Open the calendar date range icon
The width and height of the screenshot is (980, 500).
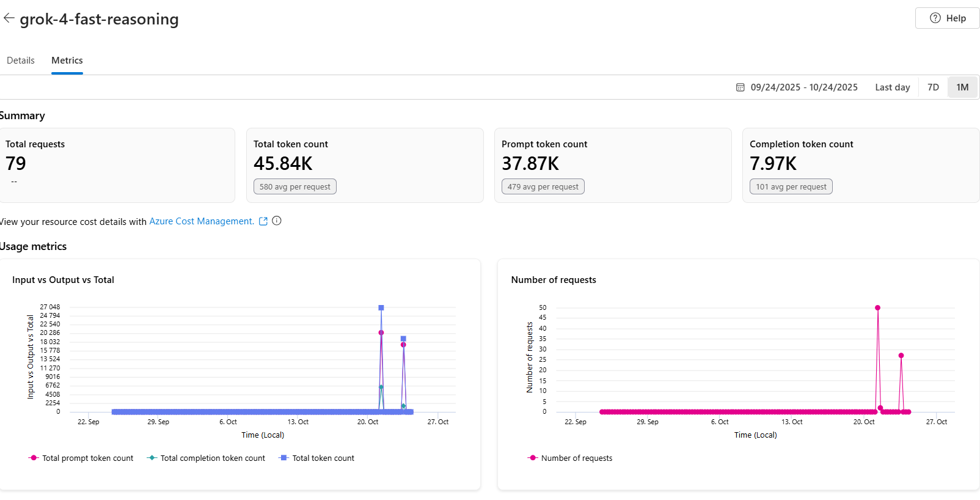[x=740, y=87]
